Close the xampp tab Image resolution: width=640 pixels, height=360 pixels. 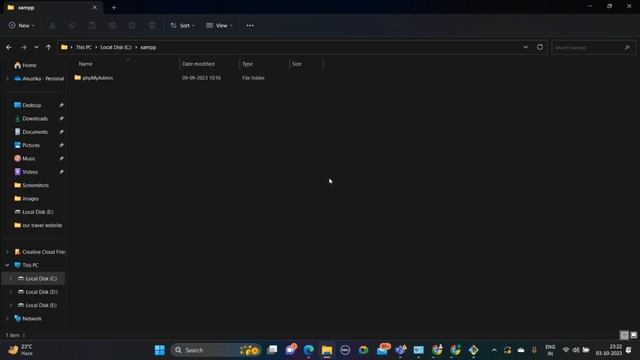click(95, 7)
